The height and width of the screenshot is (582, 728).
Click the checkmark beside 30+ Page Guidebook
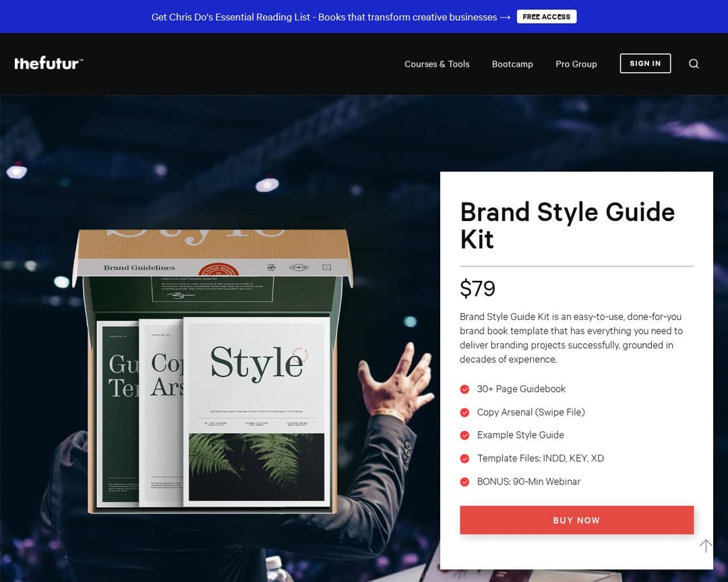pyautogui.click(x=464, y=389)
